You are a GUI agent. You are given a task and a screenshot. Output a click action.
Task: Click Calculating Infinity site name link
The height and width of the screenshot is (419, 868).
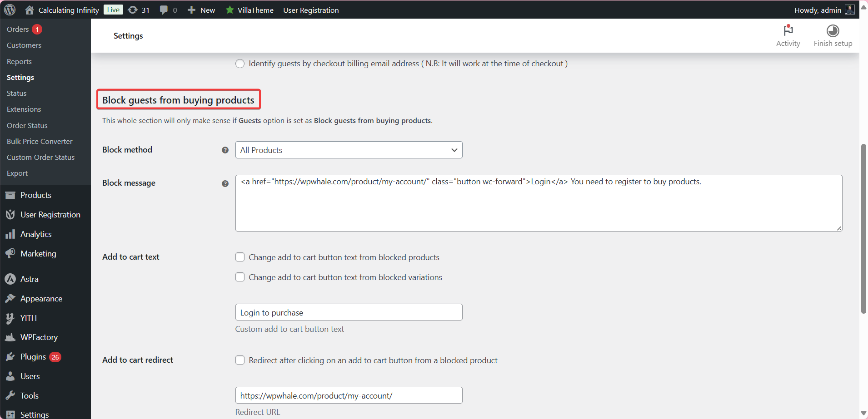click(x=69, y=10)
